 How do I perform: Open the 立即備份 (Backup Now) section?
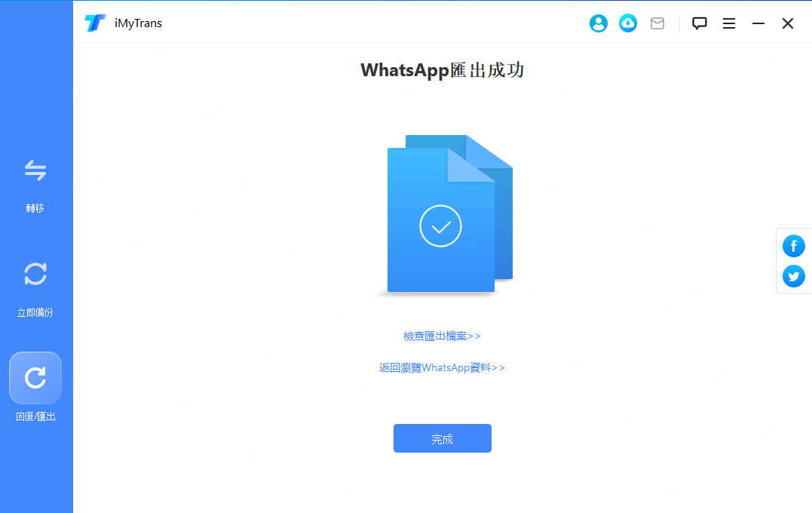pos(35,287)
